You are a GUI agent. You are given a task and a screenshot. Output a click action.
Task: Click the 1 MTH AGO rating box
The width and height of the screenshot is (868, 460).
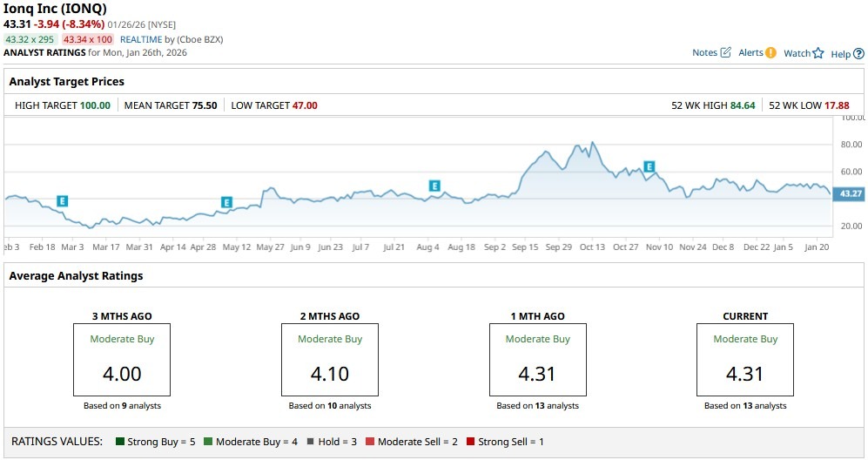point(537,360)
